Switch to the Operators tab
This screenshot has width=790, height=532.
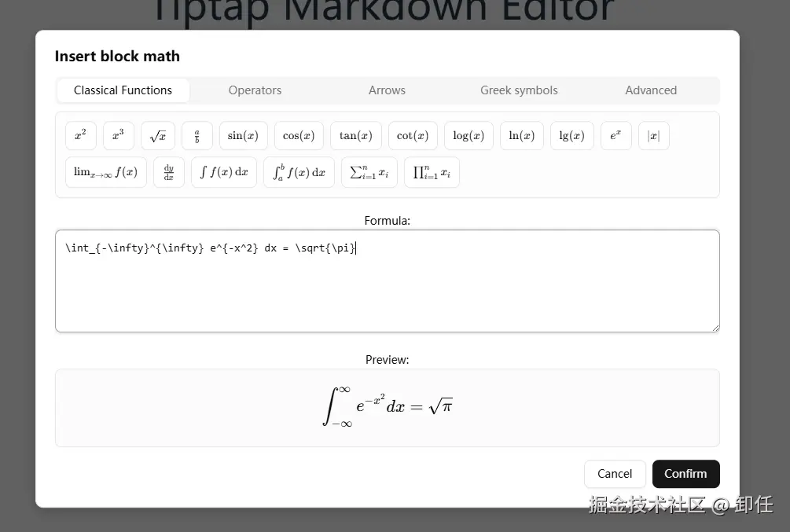[x=255, y=90]
